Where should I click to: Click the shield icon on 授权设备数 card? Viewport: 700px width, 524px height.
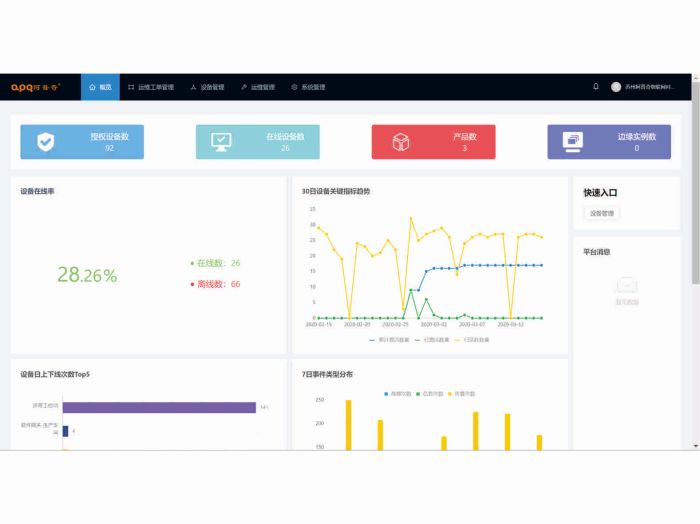[46, 142]
